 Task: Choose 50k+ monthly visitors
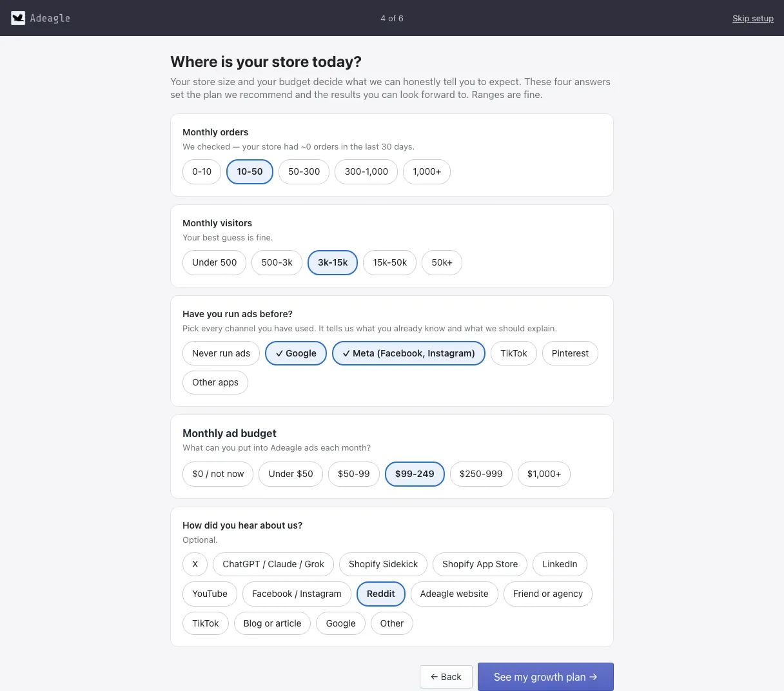[x=442, y=262]
